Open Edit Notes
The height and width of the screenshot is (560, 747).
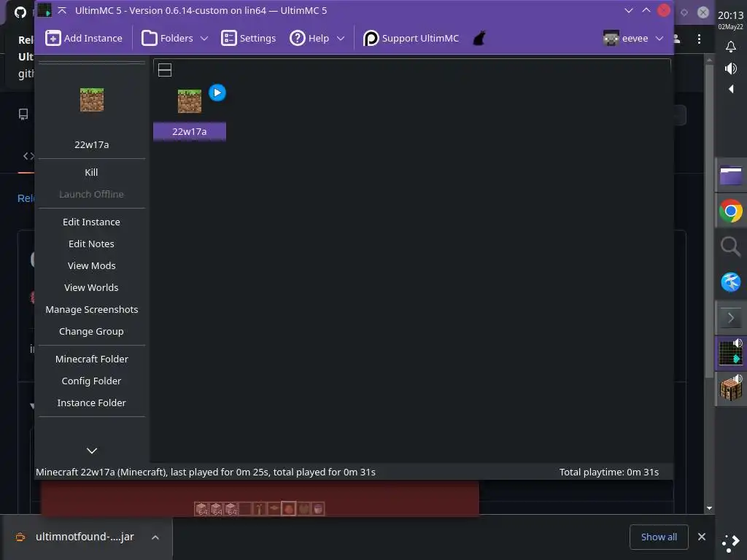pyautogui.click(x=91, y=244)
